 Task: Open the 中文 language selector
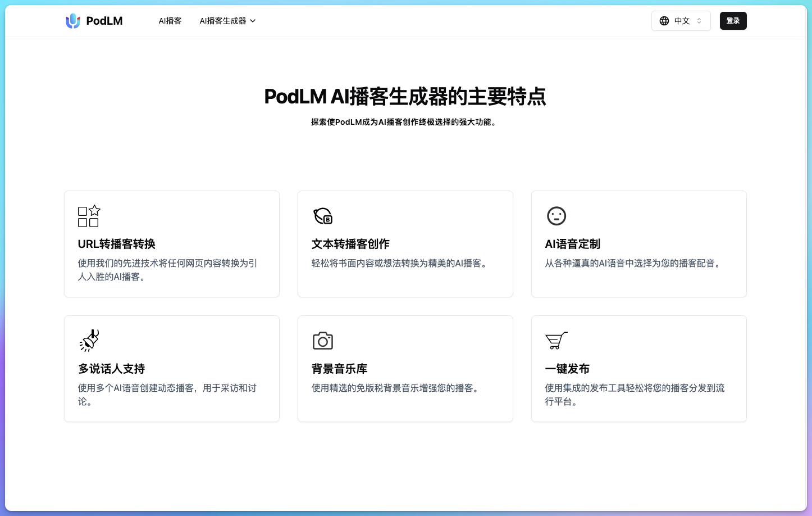[681, 21]
